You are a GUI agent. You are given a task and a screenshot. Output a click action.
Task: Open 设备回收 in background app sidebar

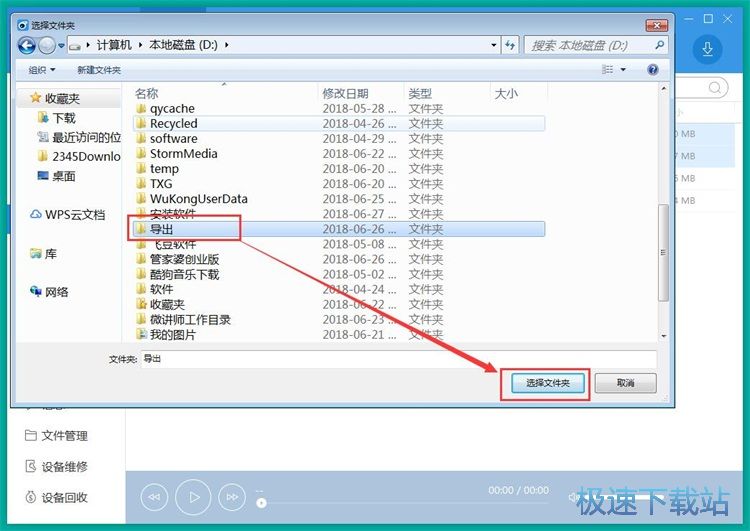coord(56,498)
